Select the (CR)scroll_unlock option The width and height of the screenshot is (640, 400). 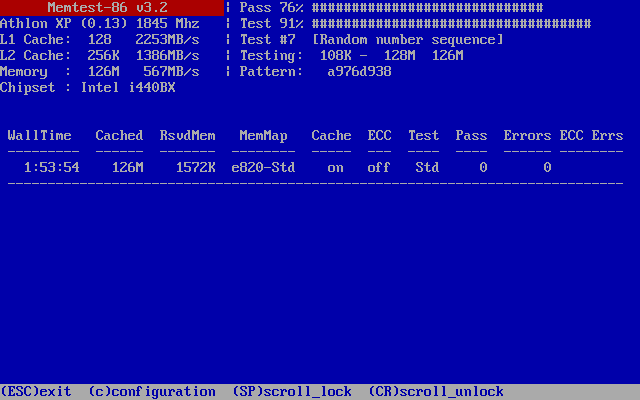pos(436,392)
